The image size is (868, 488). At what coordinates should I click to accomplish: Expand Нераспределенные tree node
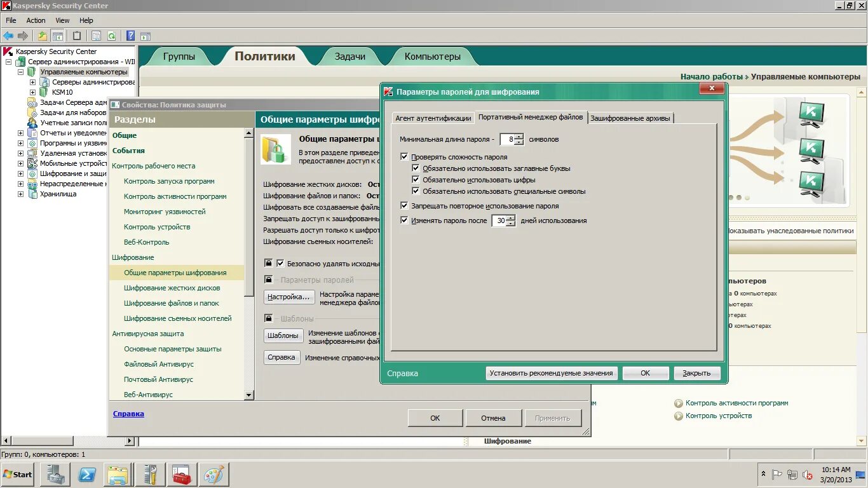(20, 184)
